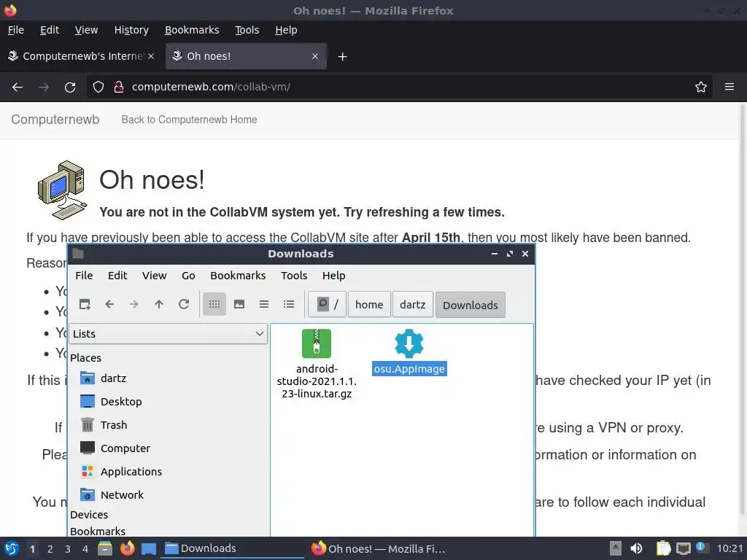This screenshot has height=560, width=747.
Task: Open tracking protection shield icon
Action: coord(98,87)
